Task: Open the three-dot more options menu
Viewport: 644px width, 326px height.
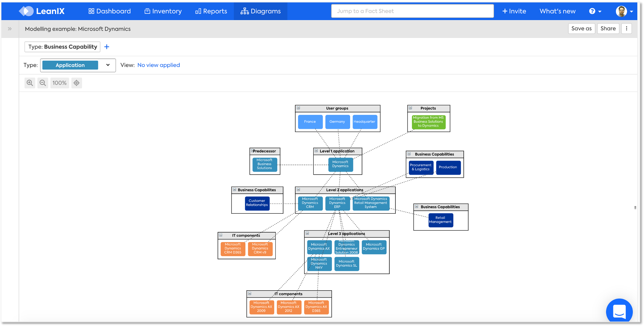Action: [626, 28]
